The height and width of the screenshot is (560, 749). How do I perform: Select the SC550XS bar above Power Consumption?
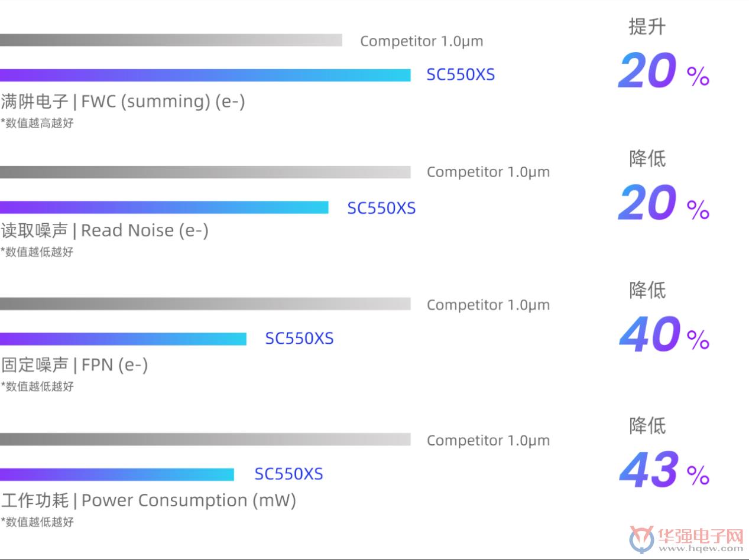pyautogui.click(x=117, y=474)
